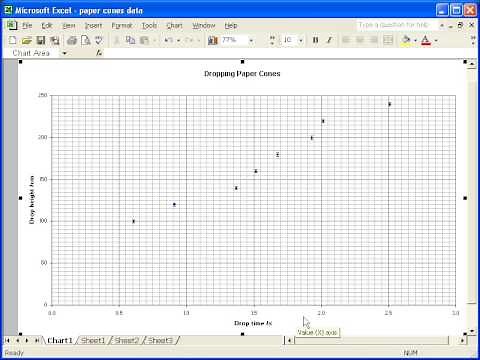Screen dimensions: 480x360
Task: Click the first-sheet tab navigation arrow
Action: pyautogui.click(x=7, y=340)
